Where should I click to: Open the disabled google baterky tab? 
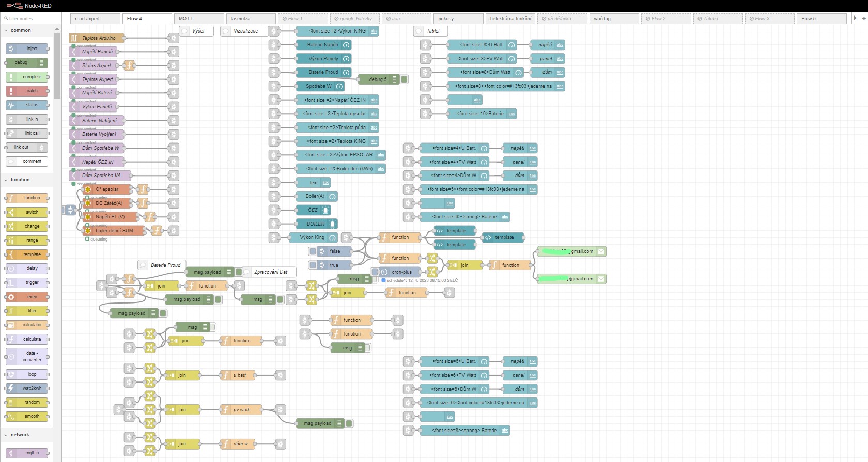click(354, 19)
